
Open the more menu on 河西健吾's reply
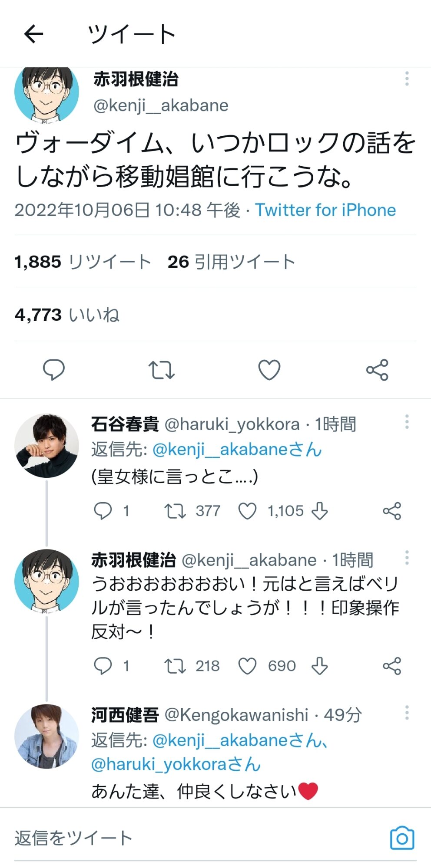coord(407,713)
